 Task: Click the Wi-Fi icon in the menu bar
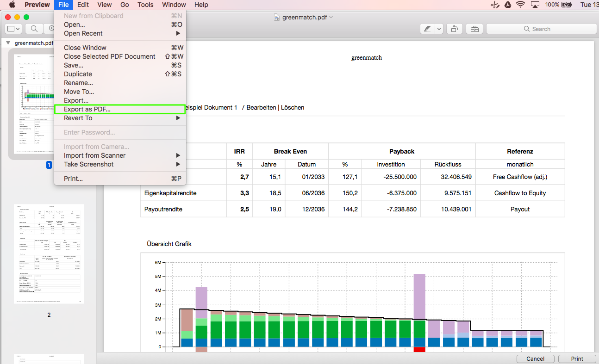[x=521, y=5]
